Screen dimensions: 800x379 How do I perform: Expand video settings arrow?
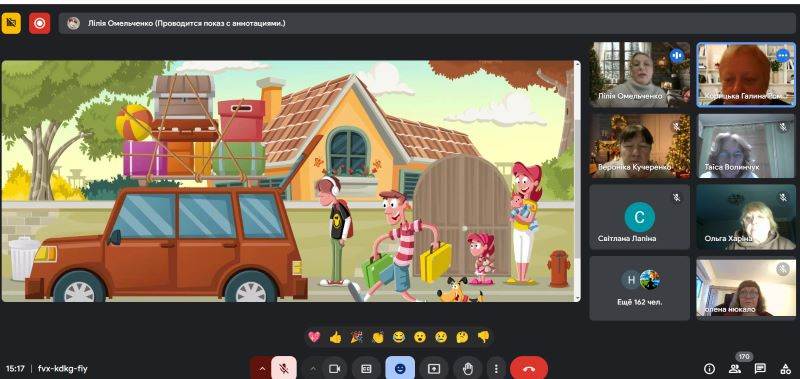(313, 368)
